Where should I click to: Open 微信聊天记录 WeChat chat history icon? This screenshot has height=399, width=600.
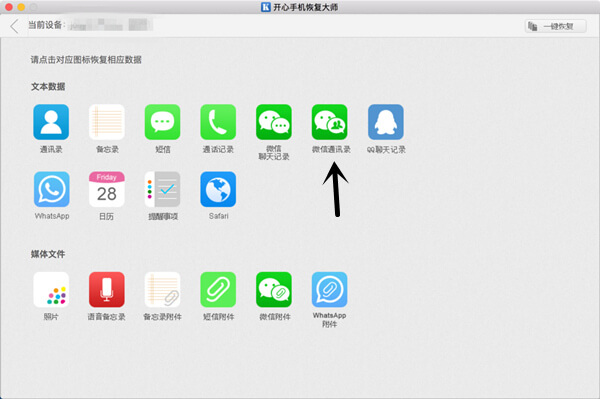(274, 122)
